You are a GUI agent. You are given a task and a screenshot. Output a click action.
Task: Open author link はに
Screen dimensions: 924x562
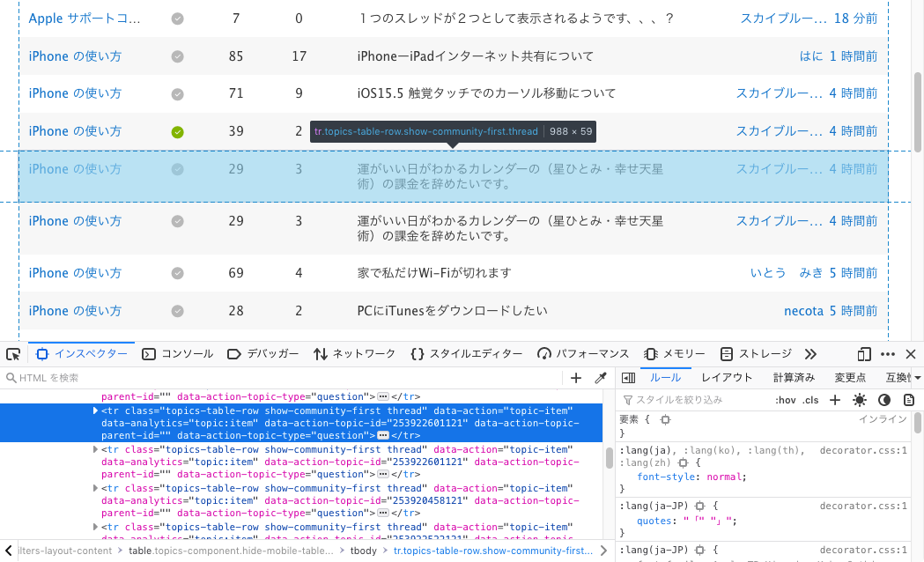pos(811,56)
